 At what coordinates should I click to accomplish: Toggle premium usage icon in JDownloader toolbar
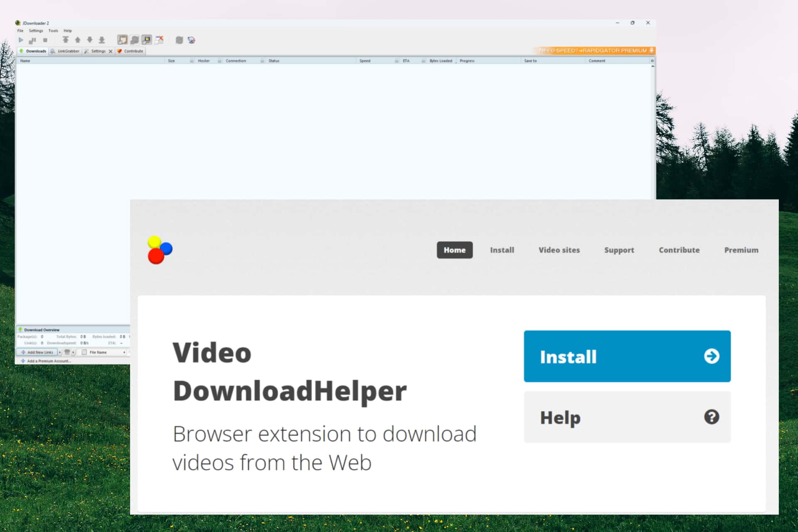pyautogui.click(x=147, y=40)
